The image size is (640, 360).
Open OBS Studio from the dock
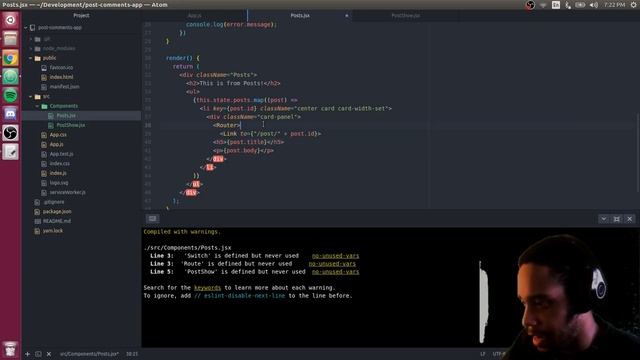click(10, 133)
